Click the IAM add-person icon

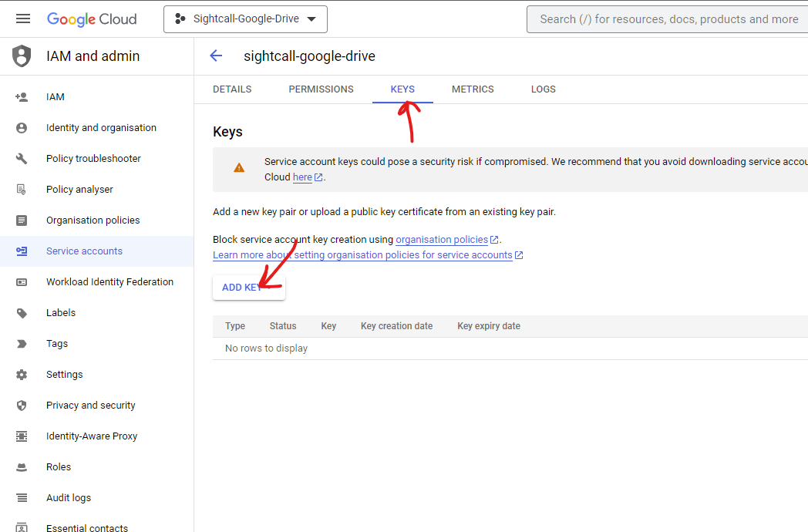22,97
